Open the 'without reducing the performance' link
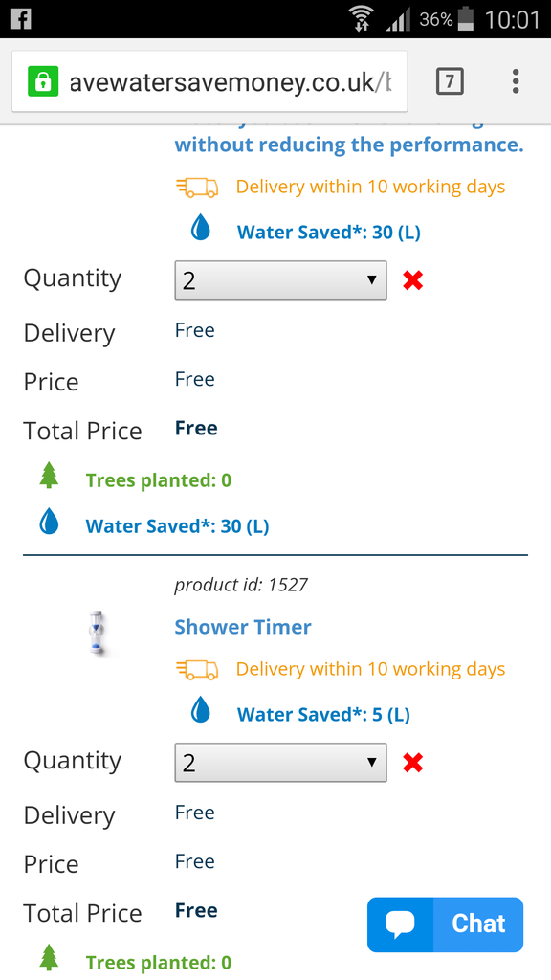Viewport: 551px width, 980px height. click(x=348, y=145)
